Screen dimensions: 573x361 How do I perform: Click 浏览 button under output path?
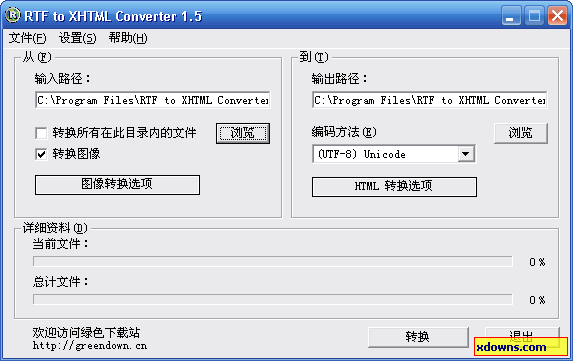point(521,133)
